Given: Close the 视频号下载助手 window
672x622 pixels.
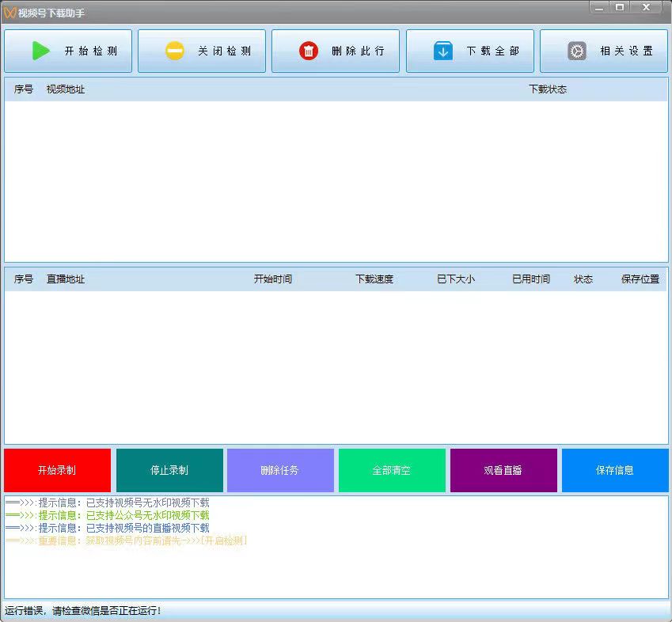Looking at the screenshot, I should pyautogui.click(x=647, y=7).
